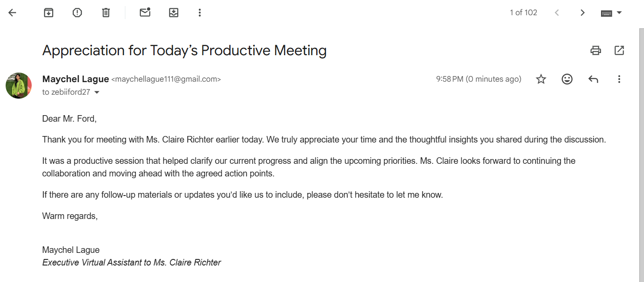Screen dimensions: 644x282
Task: Open email in a new window
Action: [x=619, y=50]
